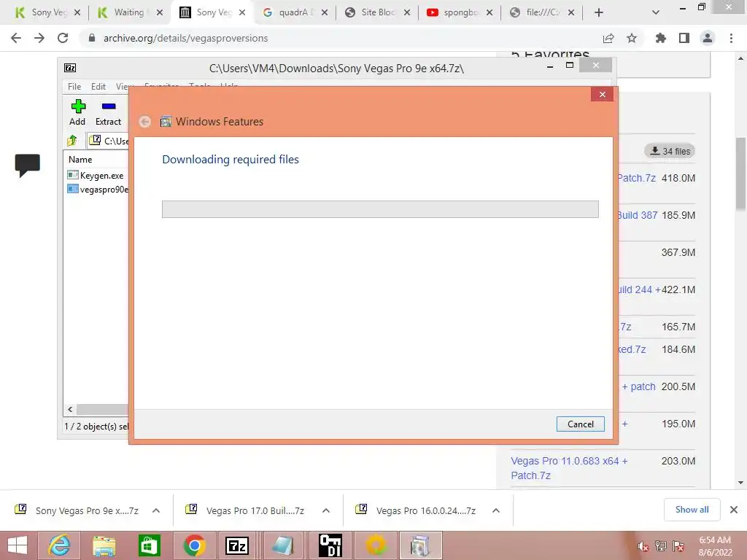Switch to the Site Blocked tab
The image size is (747, 560).
click(x=377, y=12)
